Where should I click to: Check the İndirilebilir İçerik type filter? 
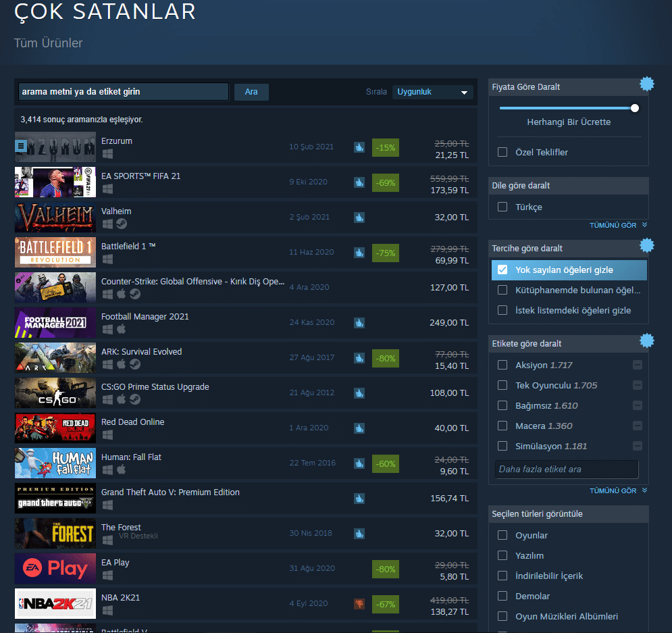[x=502, y=576]
